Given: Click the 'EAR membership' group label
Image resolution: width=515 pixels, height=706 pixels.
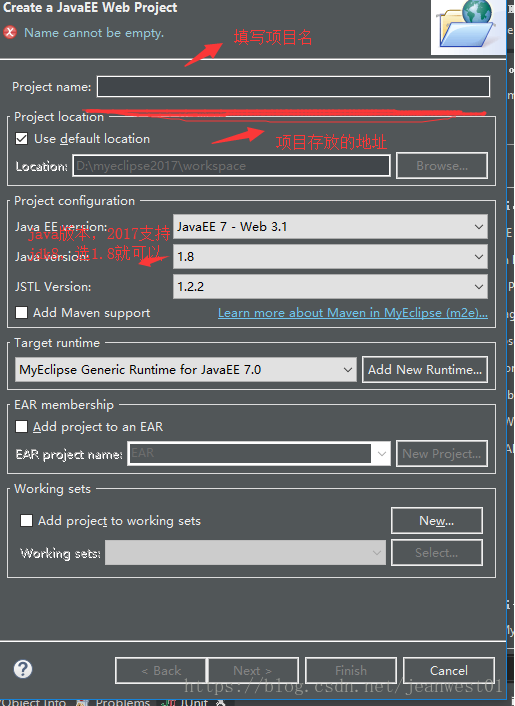Looking at the screenshot, I should click(64, 404).
